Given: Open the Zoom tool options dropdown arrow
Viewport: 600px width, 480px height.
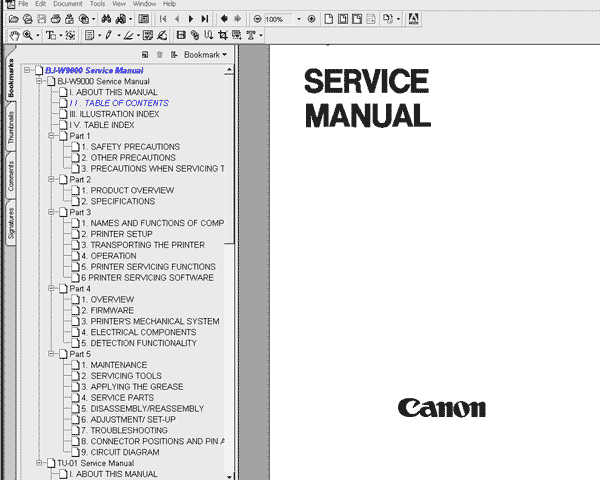Looking at the screenshot, I should (38, 36).
